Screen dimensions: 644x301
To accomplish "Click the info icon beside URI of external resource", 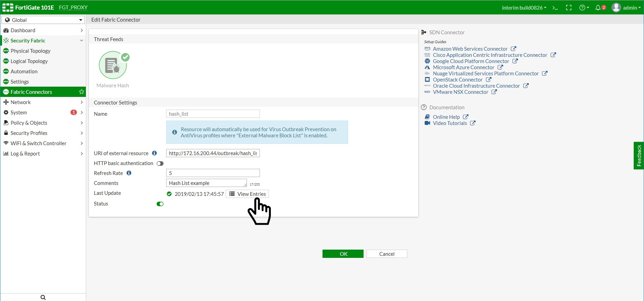I will point(154,153).
